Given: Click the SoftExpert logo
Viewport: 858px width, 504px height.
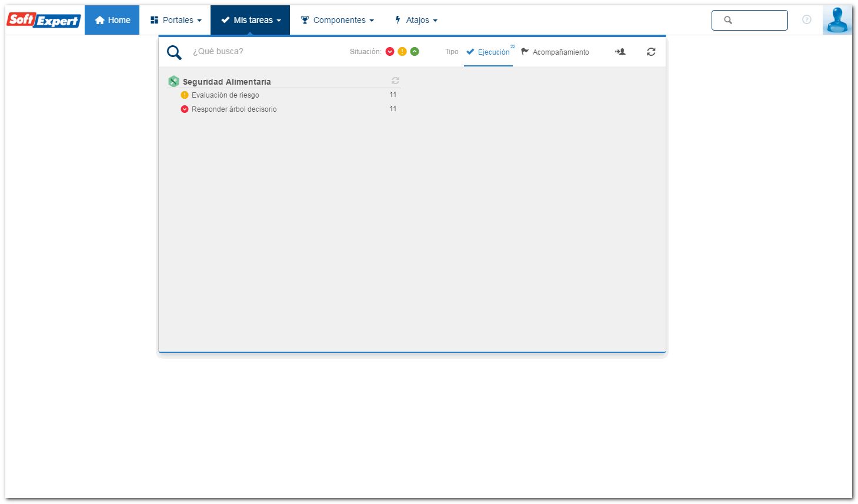Looking at the screenshot, I should [44, 20].
